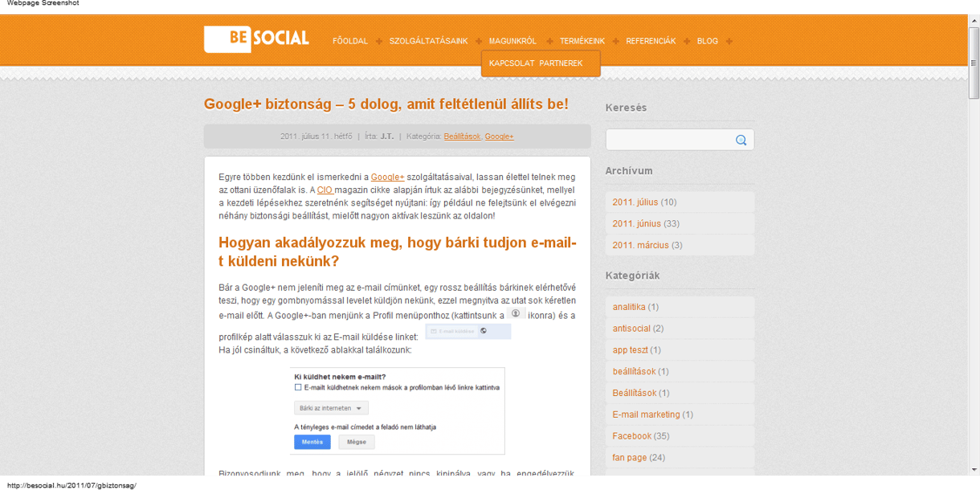The height and width of the screenshot is (490, 980).
Task: Click the BE SOCIAL logo
Action: tap(257, 39)
